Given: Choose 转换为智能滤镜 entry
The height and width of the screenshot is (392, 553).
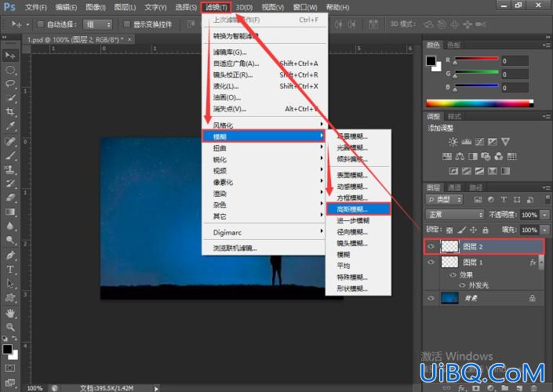Looking at the screenshot, I should click(263, 35).
